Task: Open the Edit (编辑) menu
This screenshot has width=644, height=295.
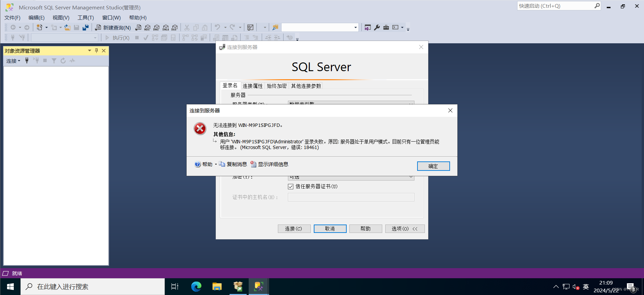Action: 36,18
